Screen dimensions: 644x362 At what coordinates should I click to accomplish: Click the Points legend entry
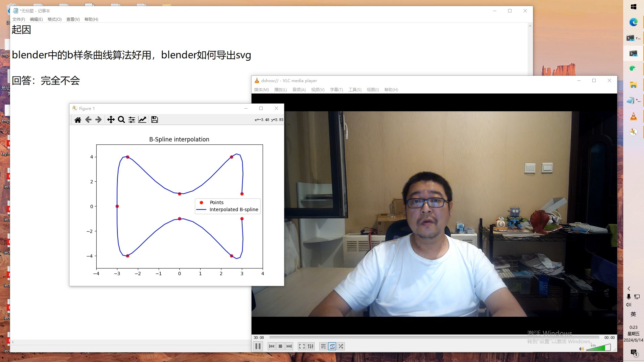tap(212, 202)
